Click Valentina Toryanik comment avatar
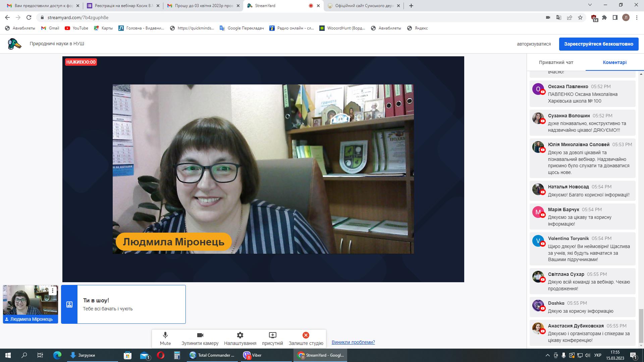Image resolution: width=644 pixels, height=362 pixels. coord(538,241)
